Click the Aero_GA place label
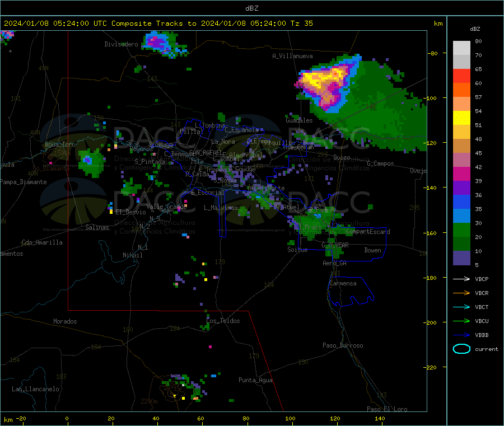The image size is (504, 426). 335,263
